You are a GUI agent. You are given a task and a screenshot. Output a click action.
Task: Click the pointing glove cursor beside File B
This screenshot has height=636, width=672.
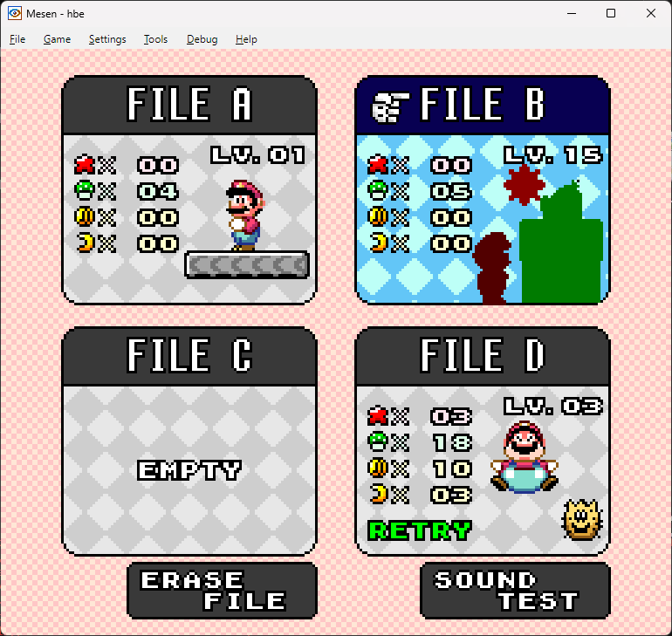390,107
